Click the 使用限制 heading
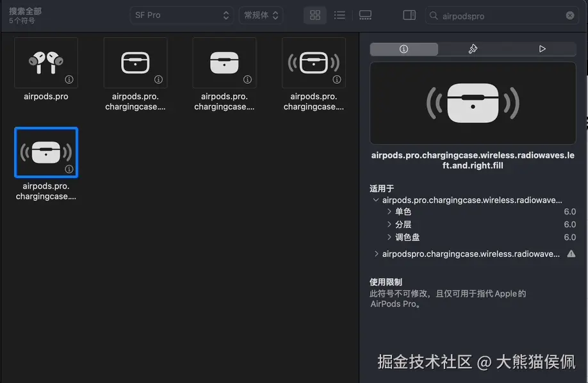 coord(386,282)
